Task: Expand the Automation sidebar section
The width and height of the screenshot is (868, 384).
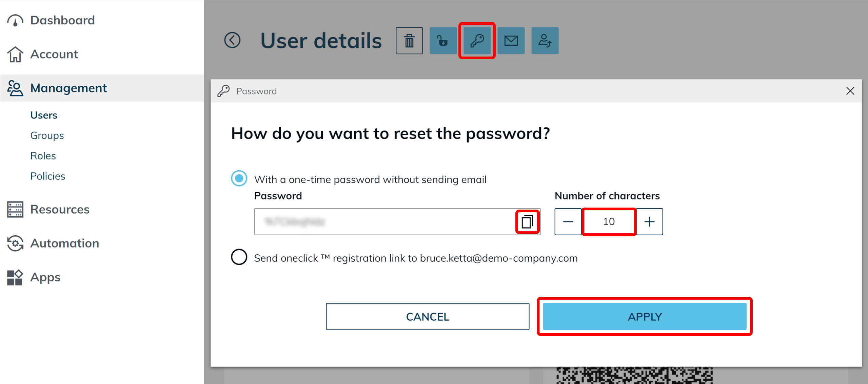Action: click(x=64, y=243)
